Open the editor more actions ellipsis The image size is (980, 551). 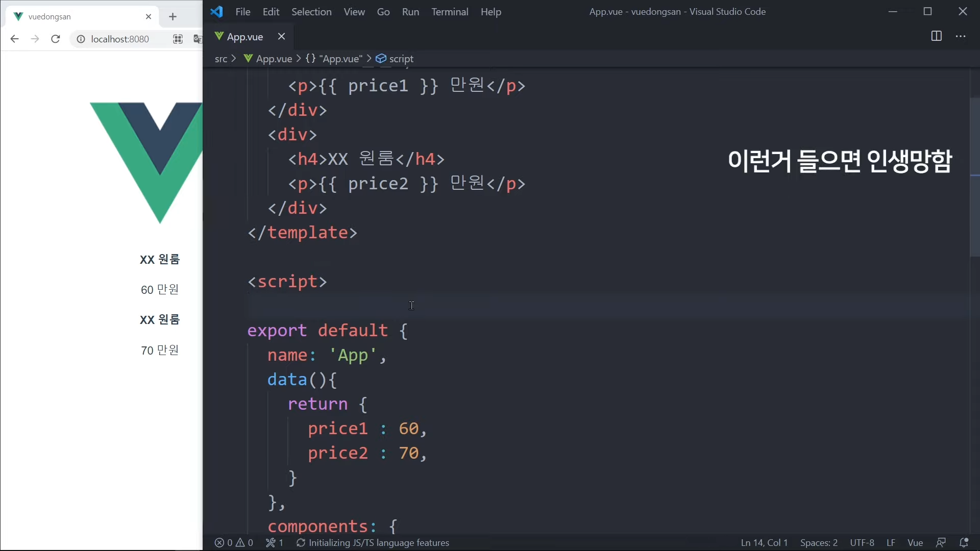(961, 36)
